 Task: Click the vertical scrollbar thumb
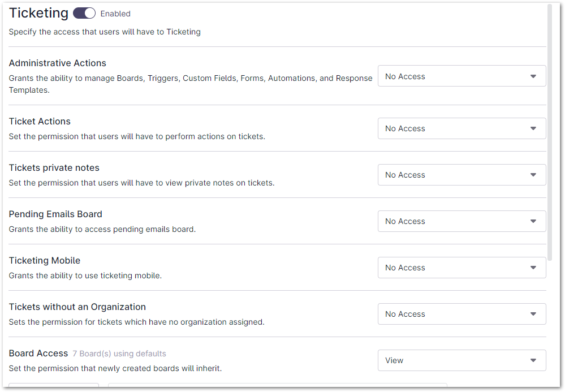(x=550, y=130)
